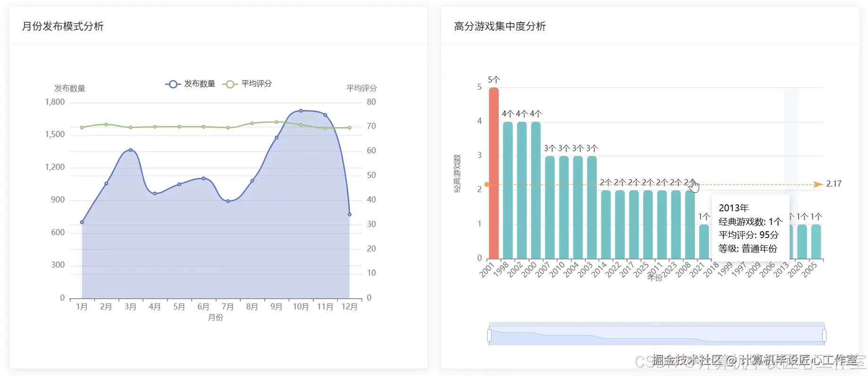Click the 1月 point on blue 发布数量 line
The height and width of the screenshot is (377, 868).
(82, 222)
